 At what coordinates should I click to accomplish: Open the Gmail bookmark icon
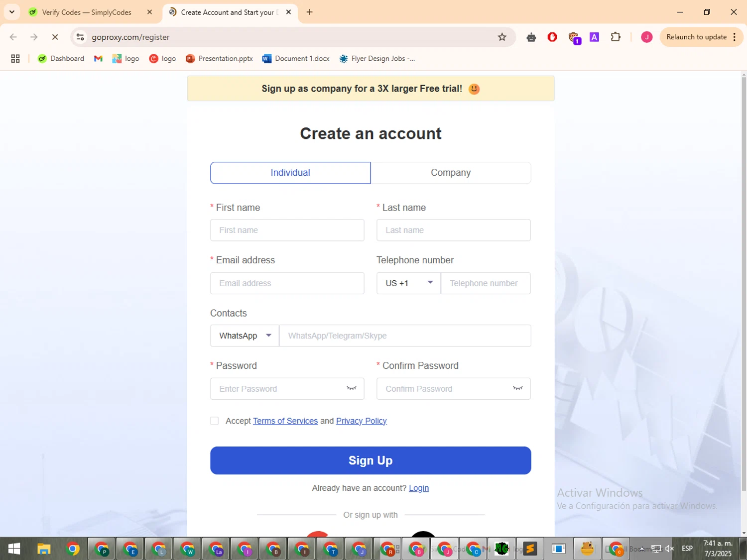tap(98, 59)
